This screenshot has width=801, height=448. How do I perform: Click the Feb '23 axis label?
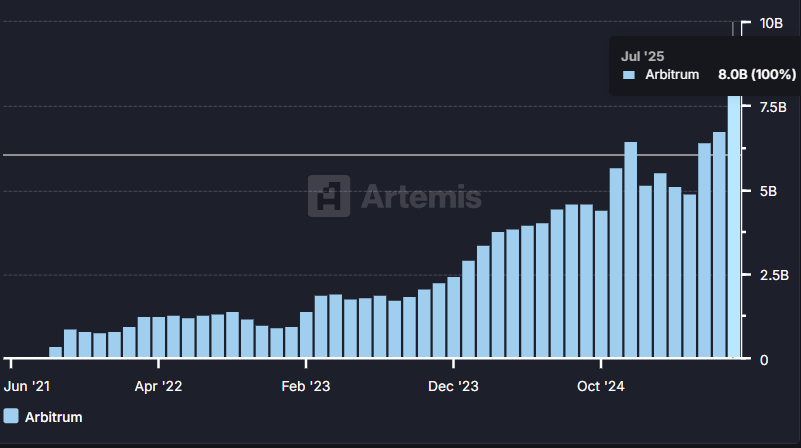tap(306, 386)
